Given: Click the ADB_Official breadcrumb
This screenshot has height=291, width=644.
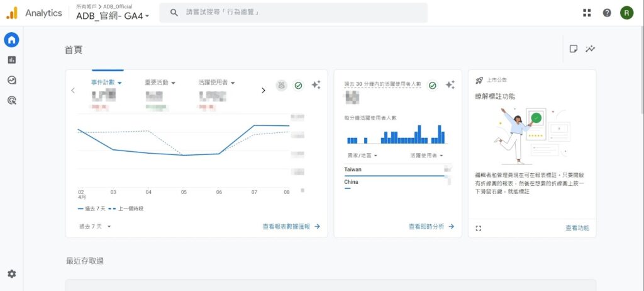Looking at the screenshot, I should coord(118,6).
